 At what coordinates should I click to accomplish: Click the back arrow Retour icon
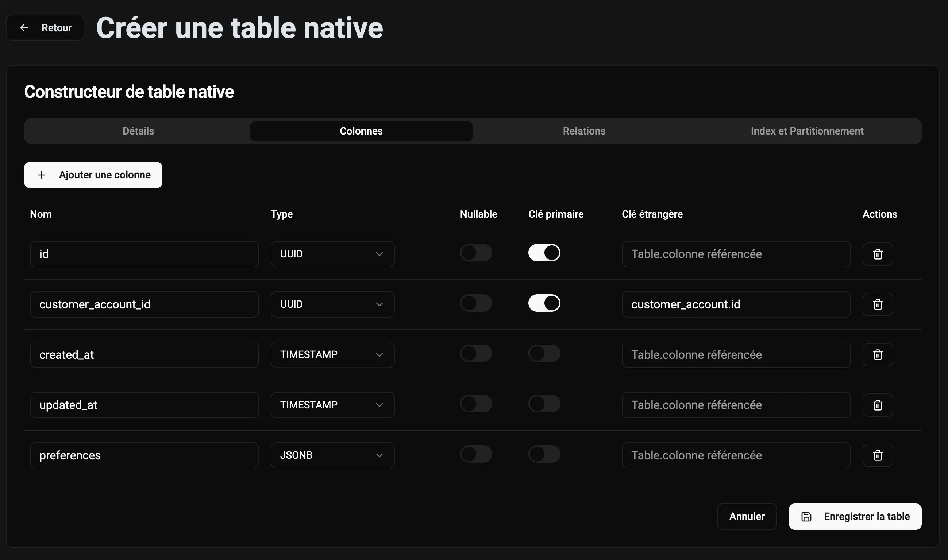click(24, 28)
